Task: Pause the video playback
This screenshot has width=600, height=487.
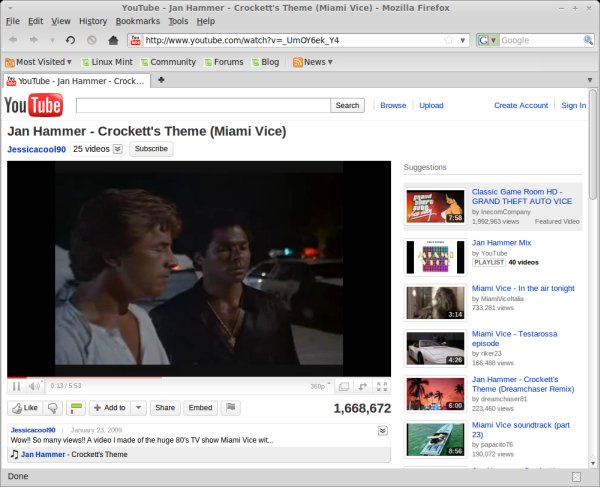Action: 16,386
